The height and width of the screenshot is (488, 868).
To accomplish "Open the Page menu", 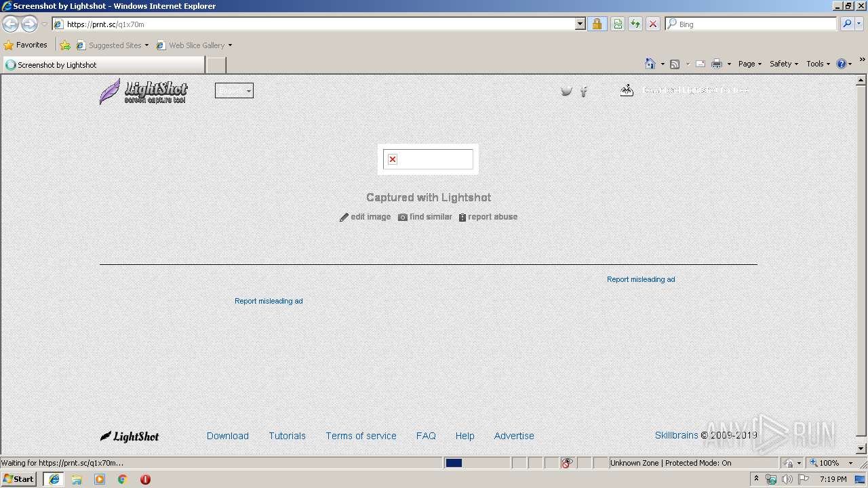I will coord(749,64).
